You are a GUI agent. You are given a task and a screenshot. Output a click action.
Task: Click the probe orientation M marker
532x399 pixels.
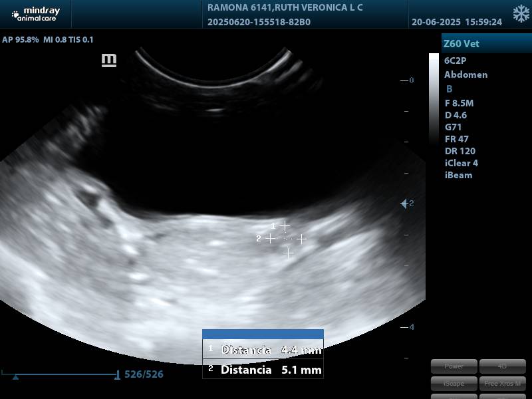(109, 61)
